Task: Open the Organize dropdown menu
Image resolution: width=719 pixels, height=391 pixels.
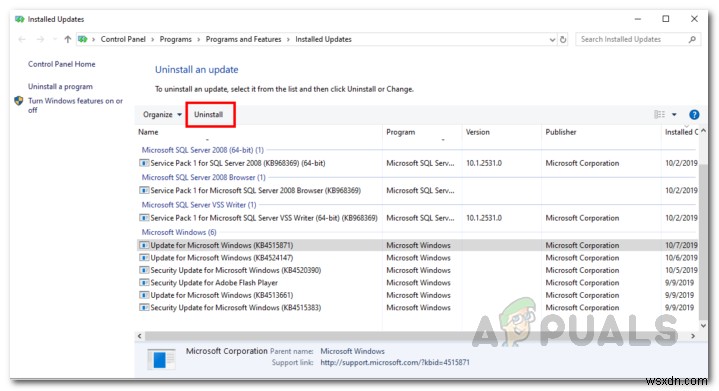Action: 162,115
